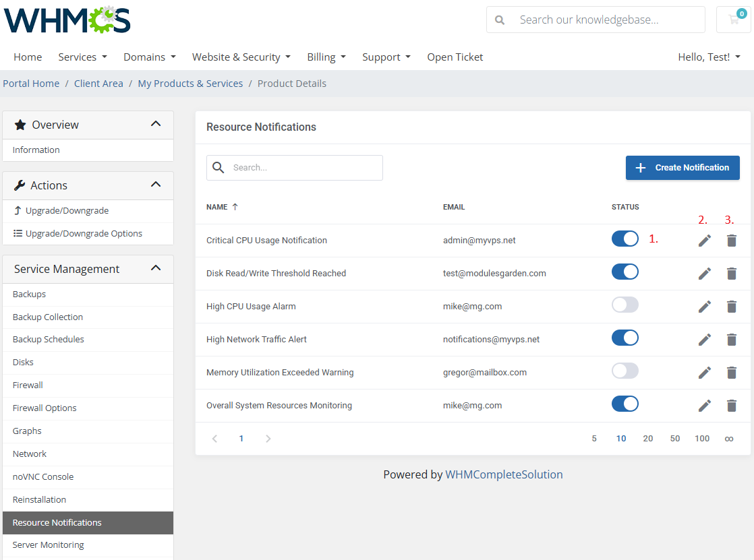Show 5 rows per page
The image size is (754, 560).
[594, 439]
